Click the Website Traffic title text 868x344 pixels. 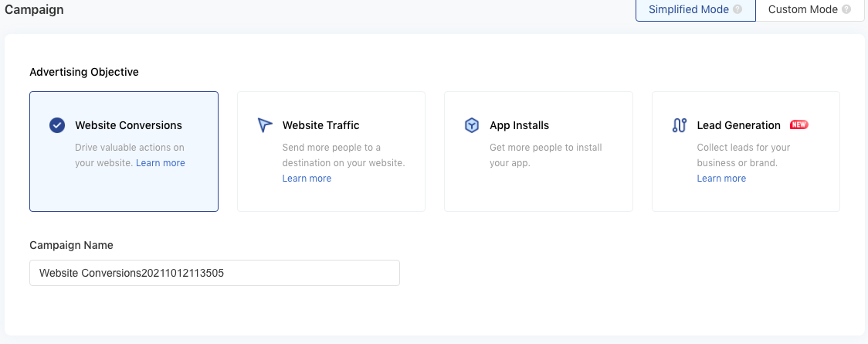click(321, 125)
